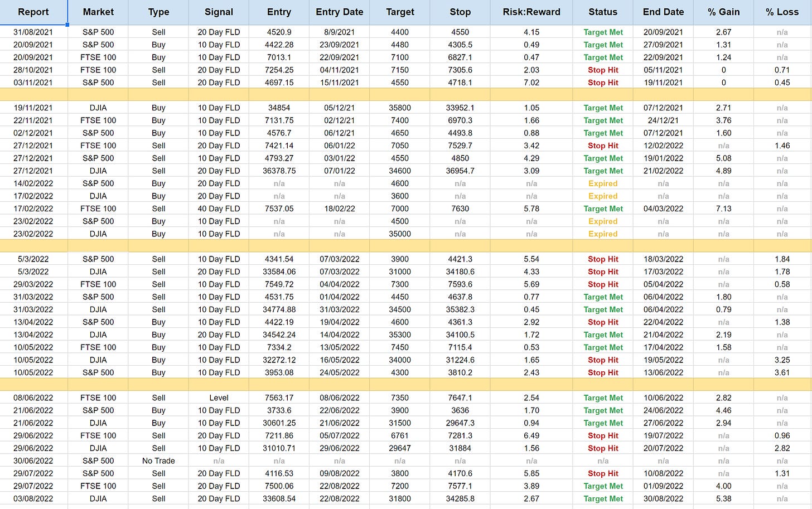Select the entry date 09/08/2022
The width and height of the screenshot is (812, 509).
pos(339,473)
